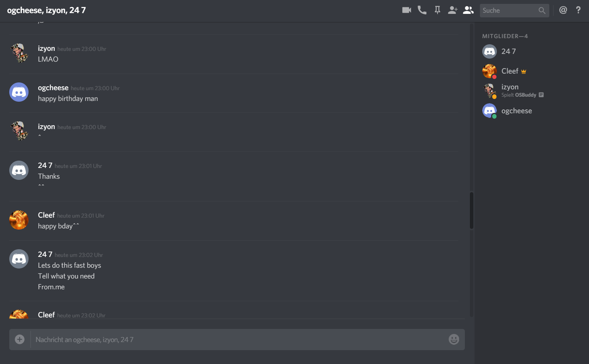Open mentions with the @ icon

[563, 10]
